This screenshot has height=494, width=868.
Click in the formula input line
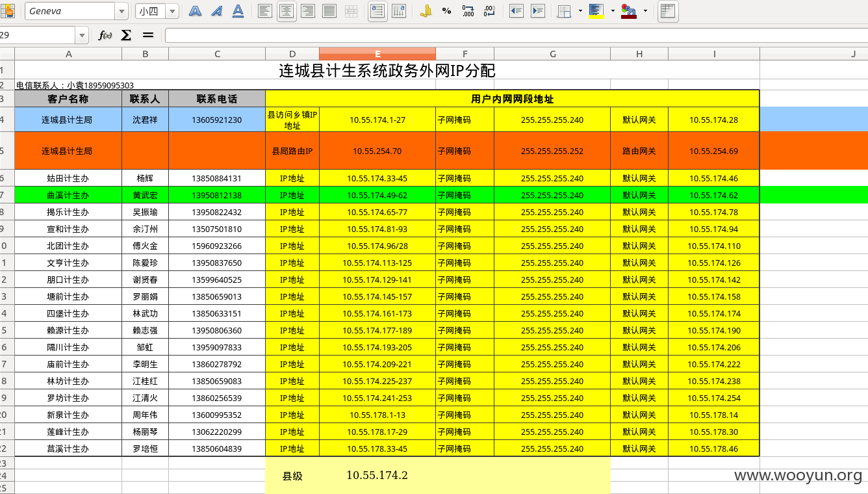point(517,35)
